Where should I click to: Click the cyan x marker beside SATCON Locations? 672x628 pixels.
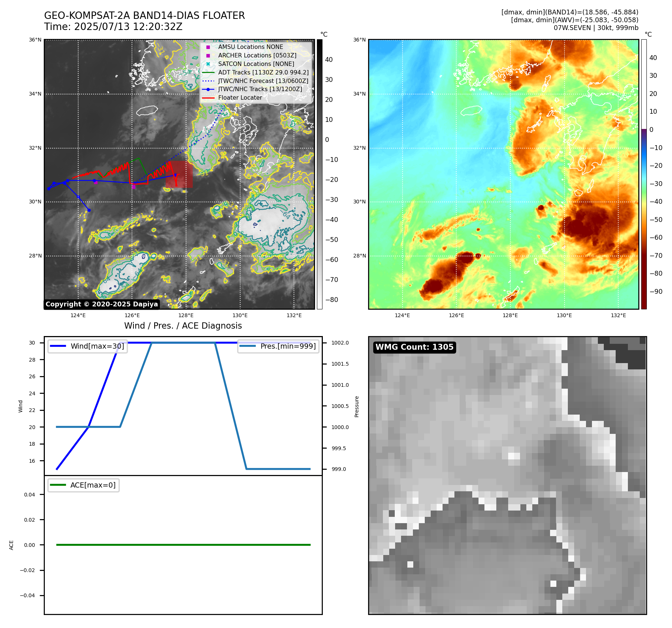tap(208, 64)
